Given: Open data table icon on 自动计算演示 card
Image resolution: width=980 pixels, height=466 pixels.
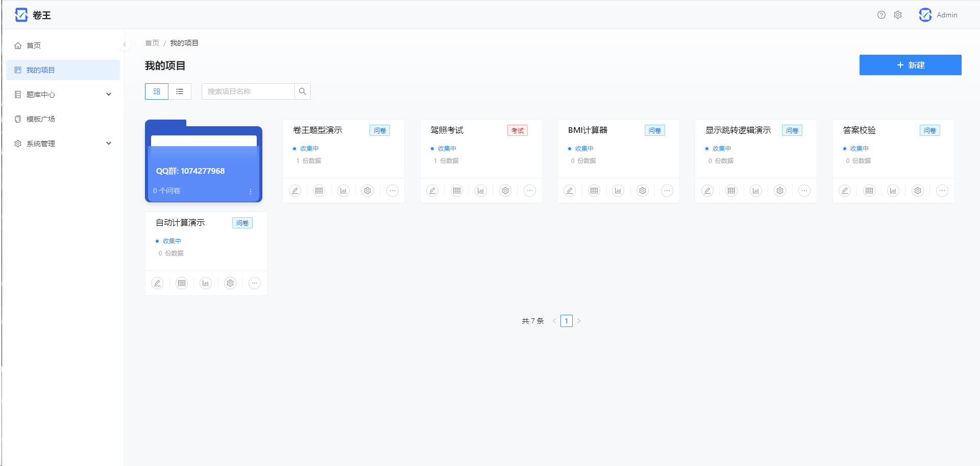Looking at the screenshot, I should coord(182,283).
